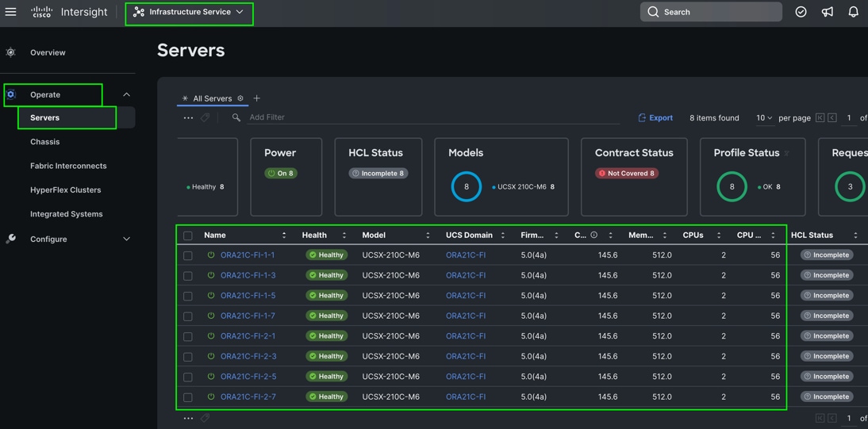
Task: Check the ORA21C-FI-1-5 row checkbox
Action: tap(188, 296)
